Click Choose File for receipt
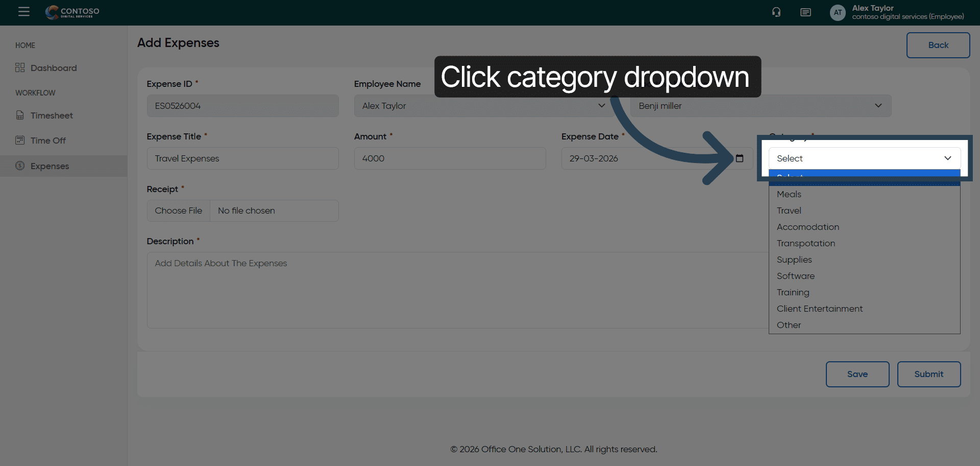This screenshot has width=980, height=466. tap(179, 211)
